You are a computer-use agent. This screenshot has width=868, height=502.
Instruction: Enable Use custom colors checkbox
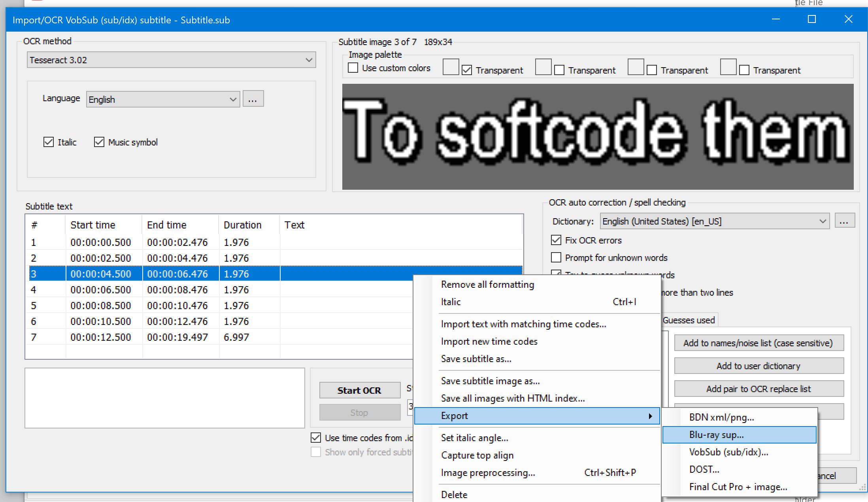tap(353, 68)
